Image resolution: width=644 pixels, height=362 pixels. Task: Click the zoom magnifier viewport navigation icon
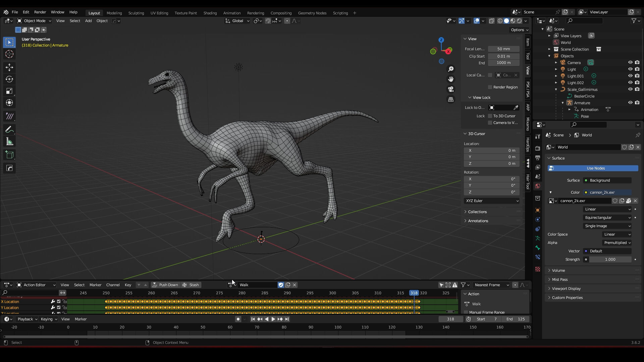[x=451, y=69]
